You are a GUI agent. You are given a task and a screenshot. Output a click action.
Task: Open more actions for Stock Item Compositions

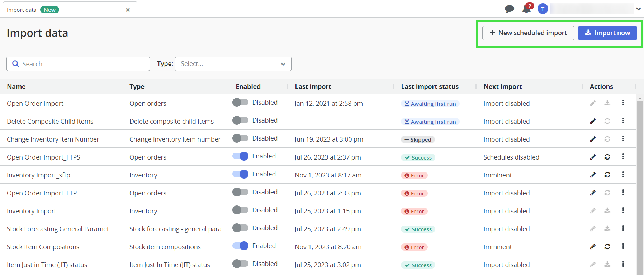click(x=623, y=246)
